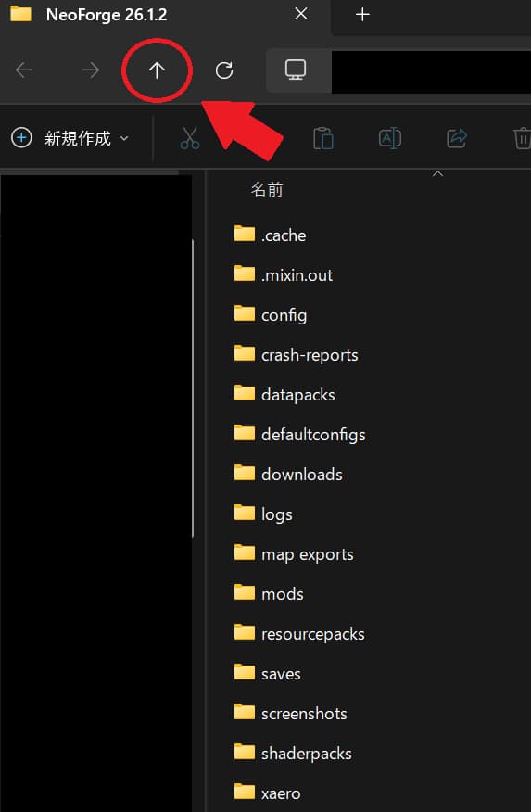The image size is (531, 812).
Task: Select the logs folder icon
Action: click(245, 514)
